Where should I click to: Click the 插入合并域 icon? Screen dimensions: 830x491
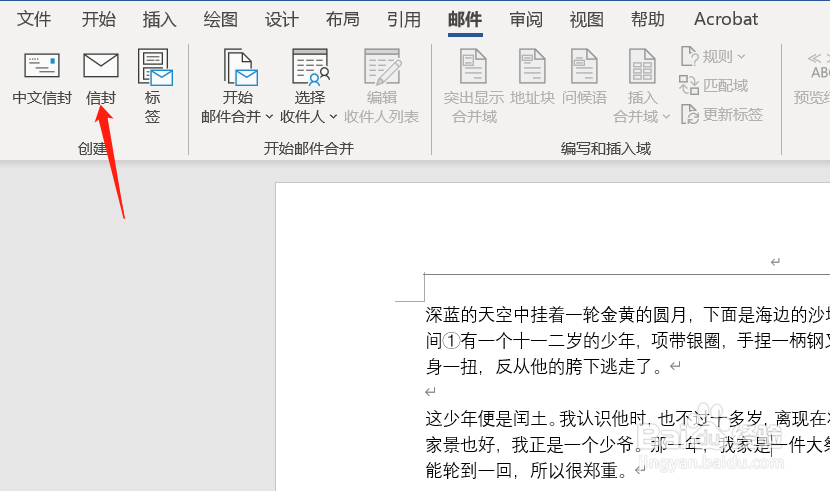tap(642, 66)
